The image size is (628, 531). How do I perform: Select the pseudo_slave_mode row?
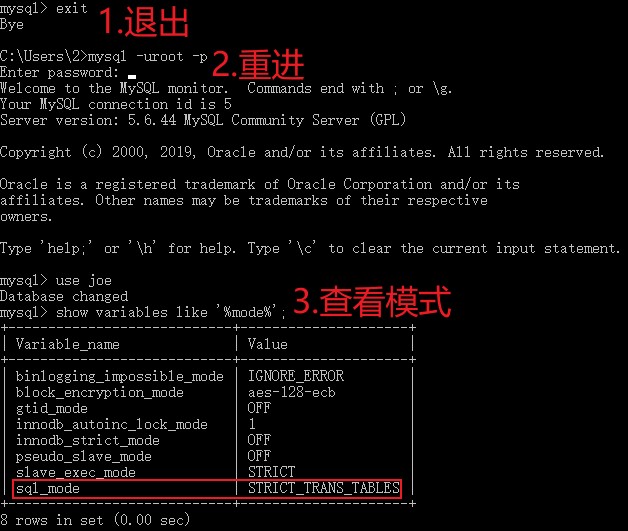coord(208,457)
